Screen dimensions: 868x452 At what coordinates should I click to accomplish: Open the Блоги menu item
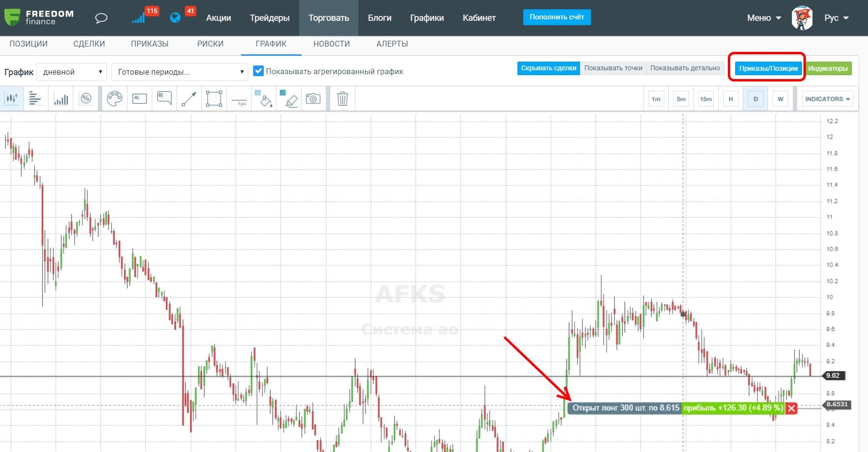coord(380,18)
